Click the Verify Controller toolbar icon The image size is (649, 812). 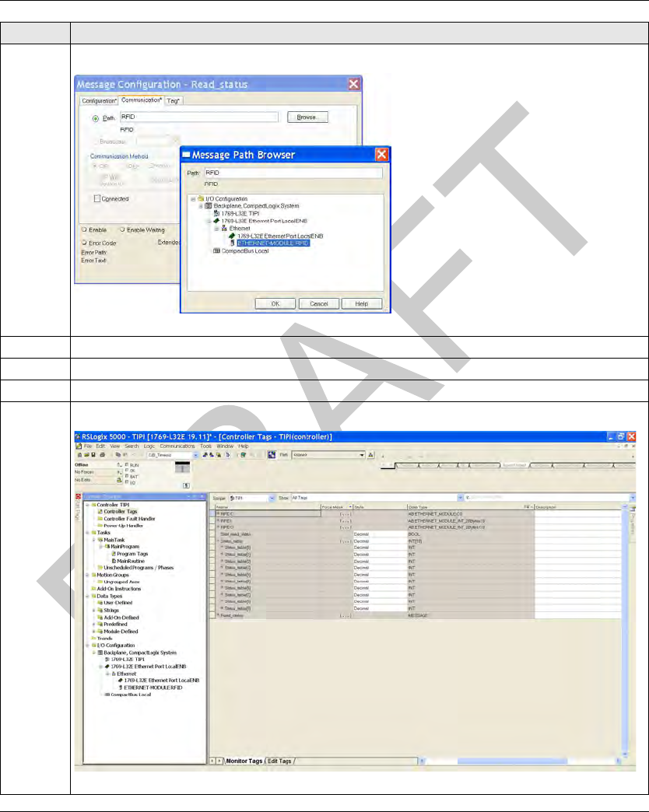pyautogui.click(x=243, y=455)
